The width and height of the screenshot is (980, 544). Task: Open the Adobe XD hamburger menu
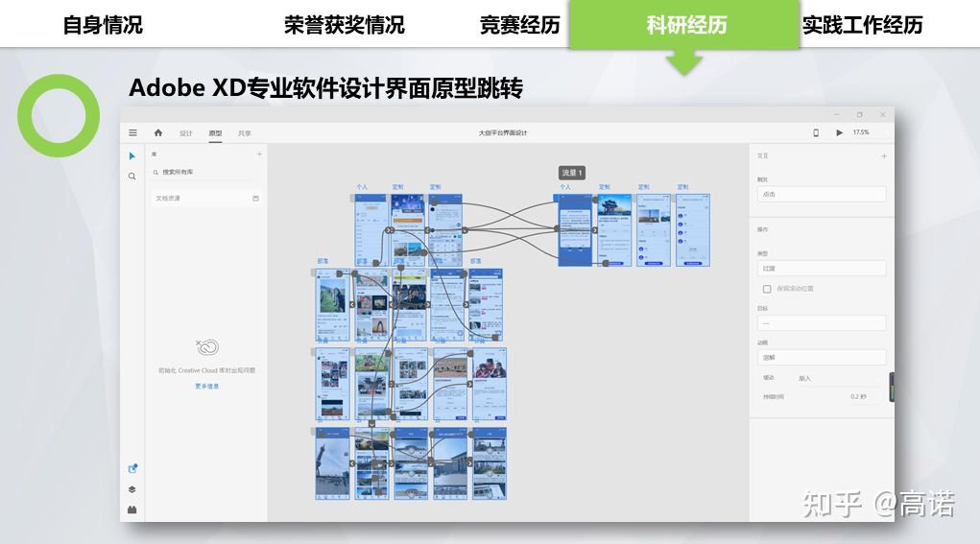(132, 132)
